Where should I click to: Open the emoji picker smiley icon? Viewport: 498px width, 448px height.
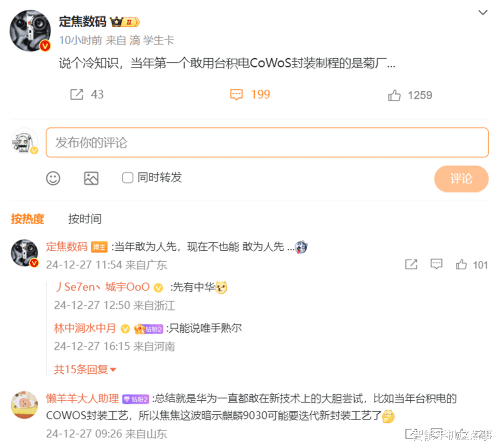pos(53,178)
